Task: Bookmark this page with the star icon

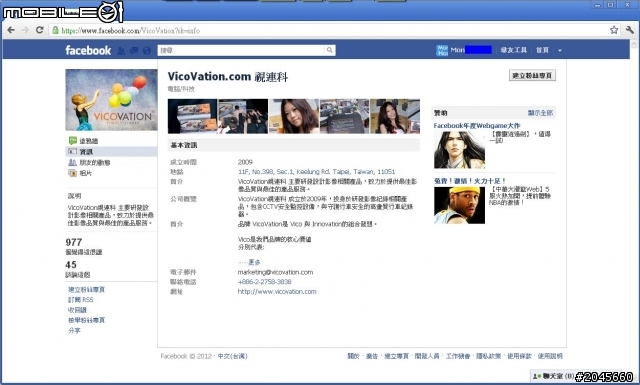Action: point(614,30)
